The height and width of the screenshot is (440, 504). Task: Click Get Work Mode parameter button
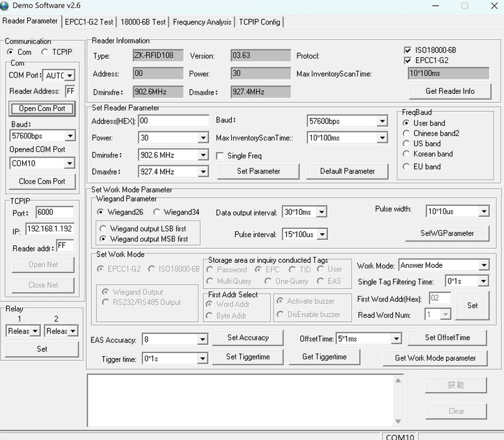tap(435, 358)
